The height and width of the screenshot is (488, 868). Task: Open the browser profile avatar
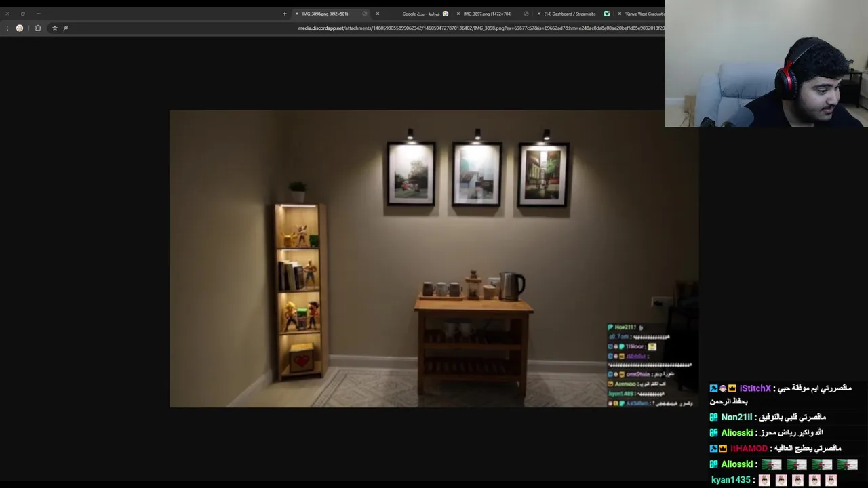click(x=20, y=28)
